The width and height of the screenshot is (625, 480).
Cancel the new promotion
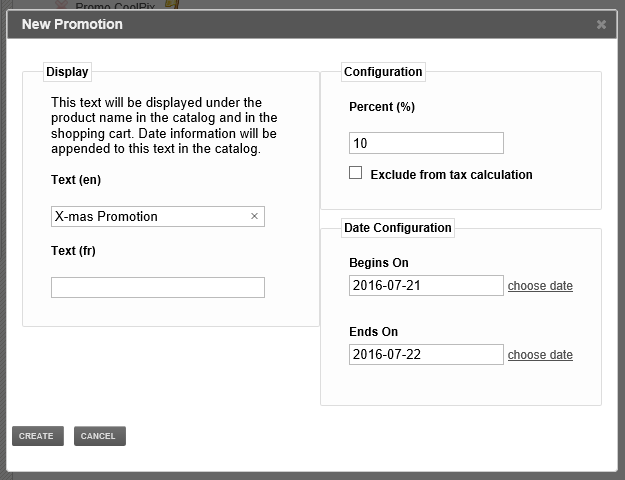[100, 436]
